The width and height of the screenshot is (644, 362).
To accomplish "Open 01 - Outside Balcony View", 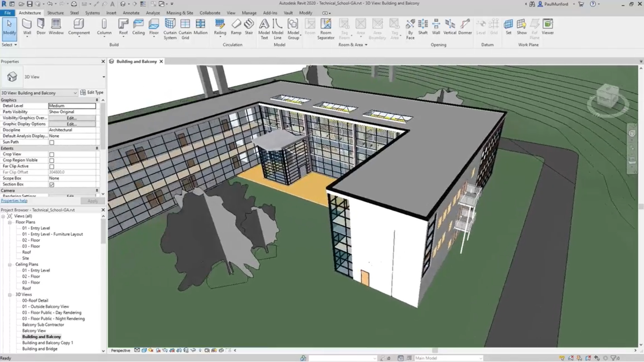I will [x=45, y=307].
